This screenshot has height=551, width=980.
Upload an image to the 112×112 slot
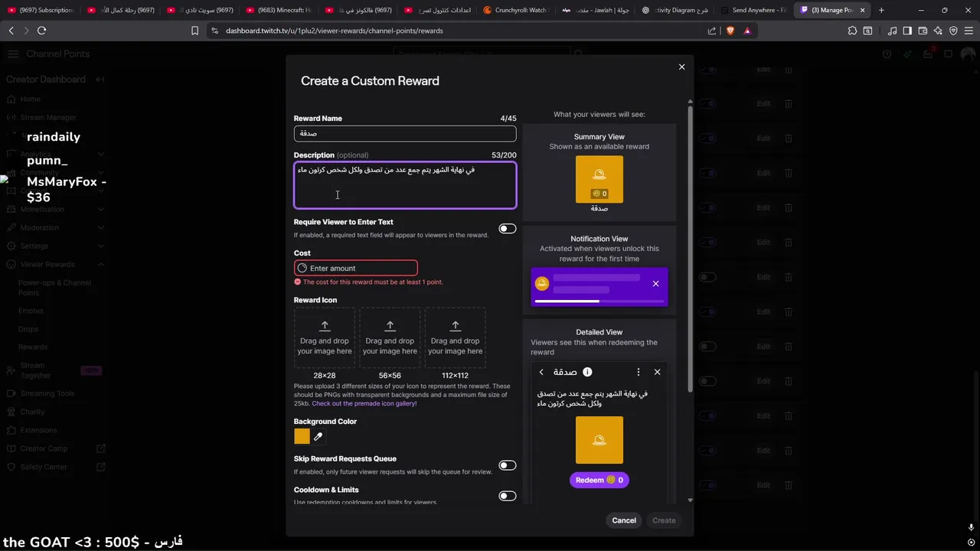pyautogui.click(x=455, y=337)
